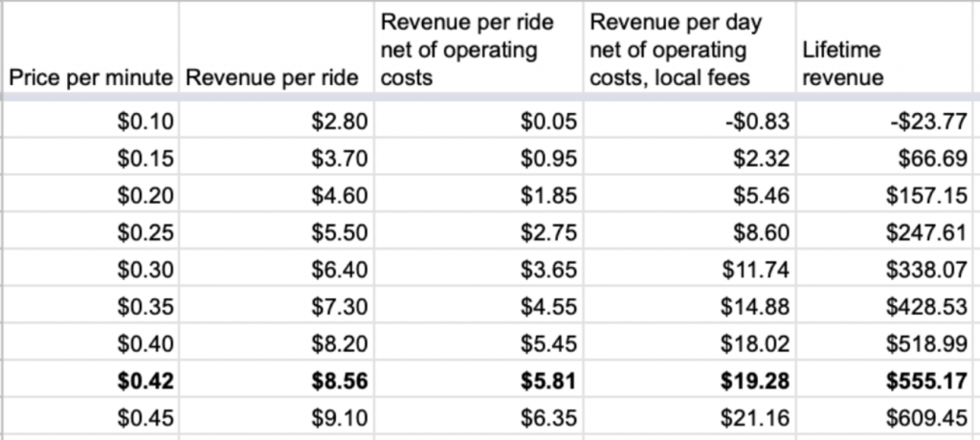Select the "Price per minute" header cell
Screen dimensions: 980x440
(x=93, y=77)
